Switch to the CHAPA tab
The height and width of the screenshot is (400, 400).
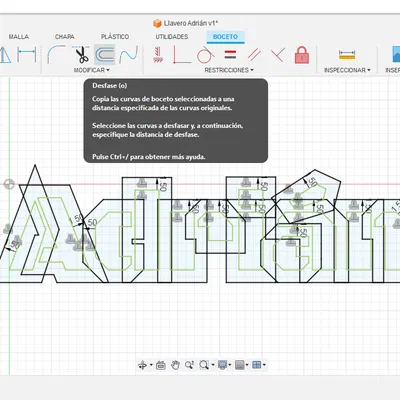pyautogui.click(x=65, y=37)
